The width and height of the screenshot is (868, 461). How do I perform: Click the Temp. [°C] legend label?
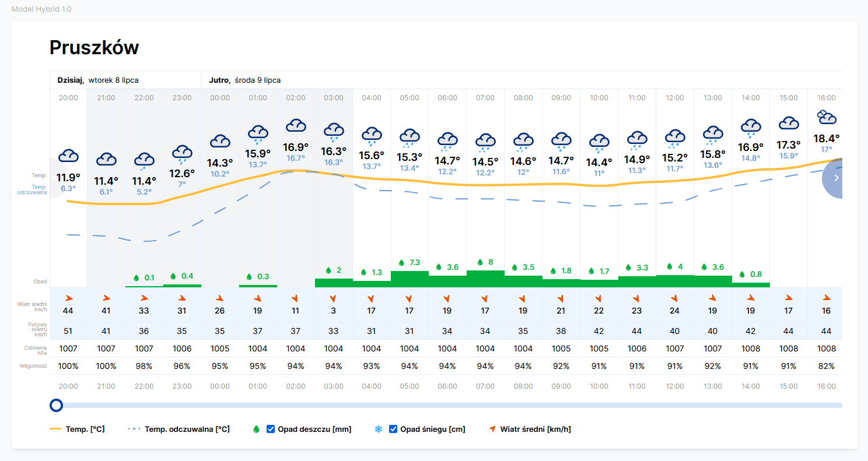(x=85, y=430)
